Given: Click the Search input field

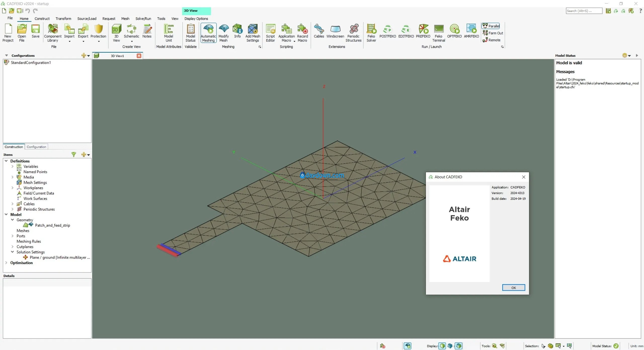Looking at the screenshot, I should tap(584, 11).
